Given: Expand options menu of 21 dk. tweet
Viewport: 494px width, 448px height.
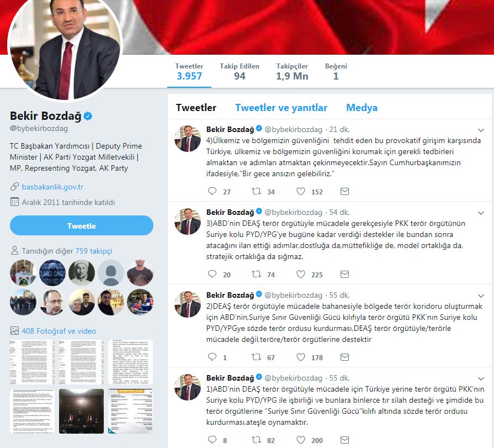Looking at the screenshot, I should [481, 130].
